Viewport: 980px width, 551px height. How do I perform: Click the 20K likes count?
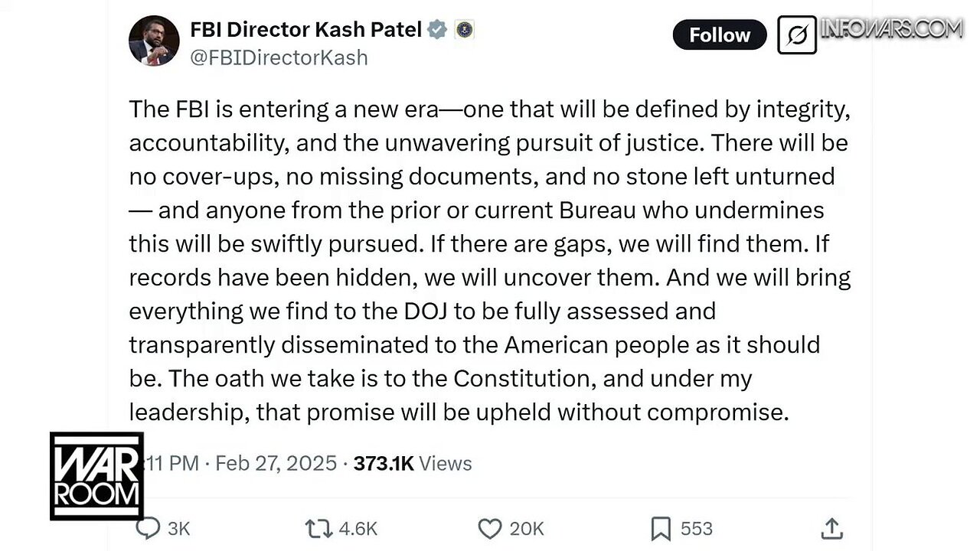pyautogui.click(x=527, y=528)
